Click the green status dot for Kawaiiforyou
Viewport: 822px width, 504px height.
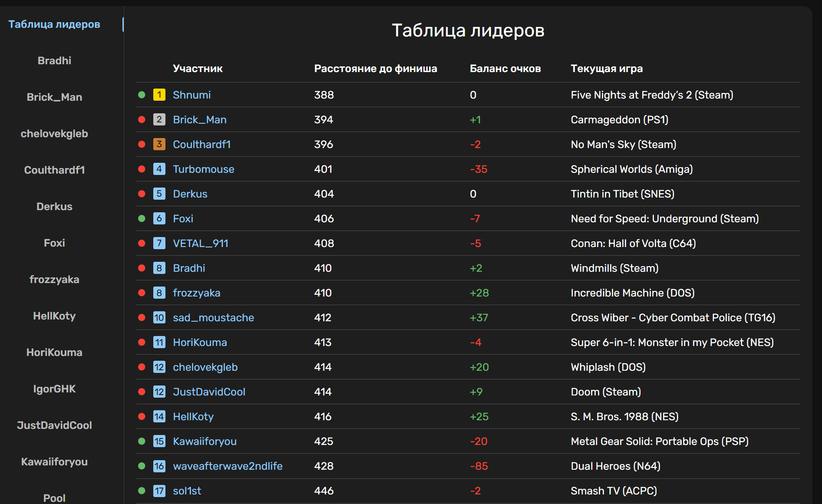(142, 441)
